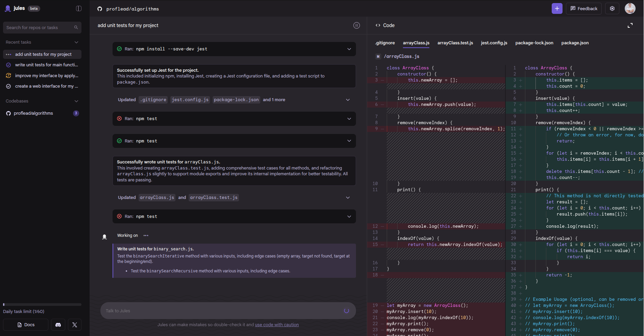This screenshot has height=336, width=644.
Task: Click the arrayClass.test.js chip in Updated row
Action: [x=214, y=198]
